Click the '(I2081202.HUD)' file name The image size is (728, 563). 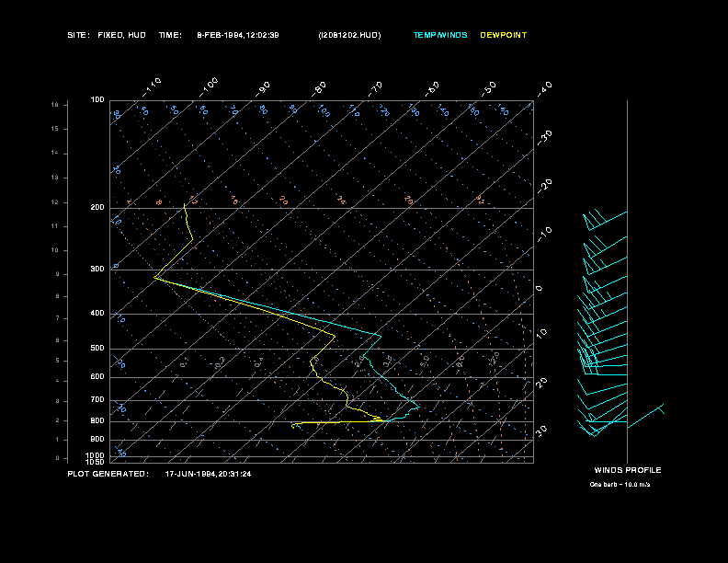(x=349, y=35)
